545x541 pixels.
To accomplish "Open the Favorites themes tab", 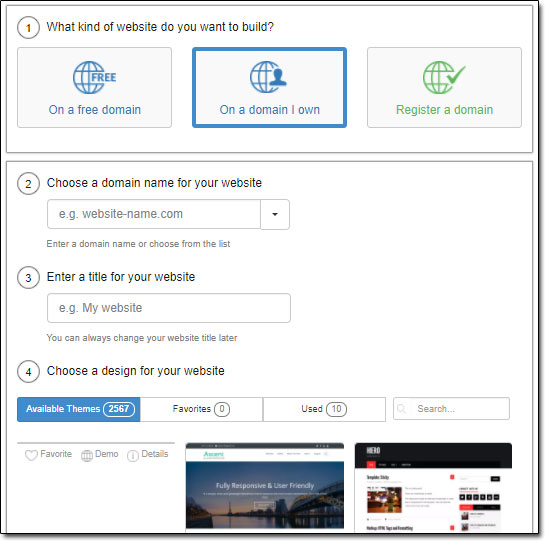I will (201, 409).
